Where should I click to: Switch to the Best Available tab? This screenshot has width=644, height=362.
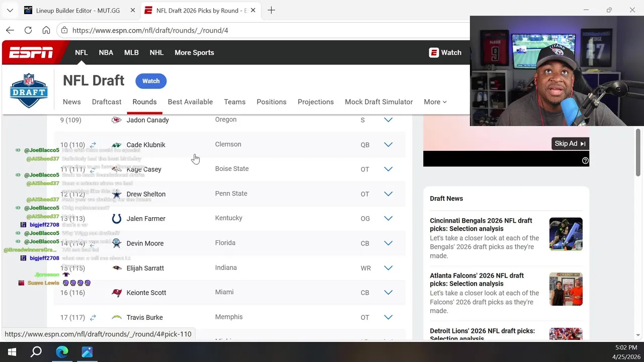click(190, 102)
